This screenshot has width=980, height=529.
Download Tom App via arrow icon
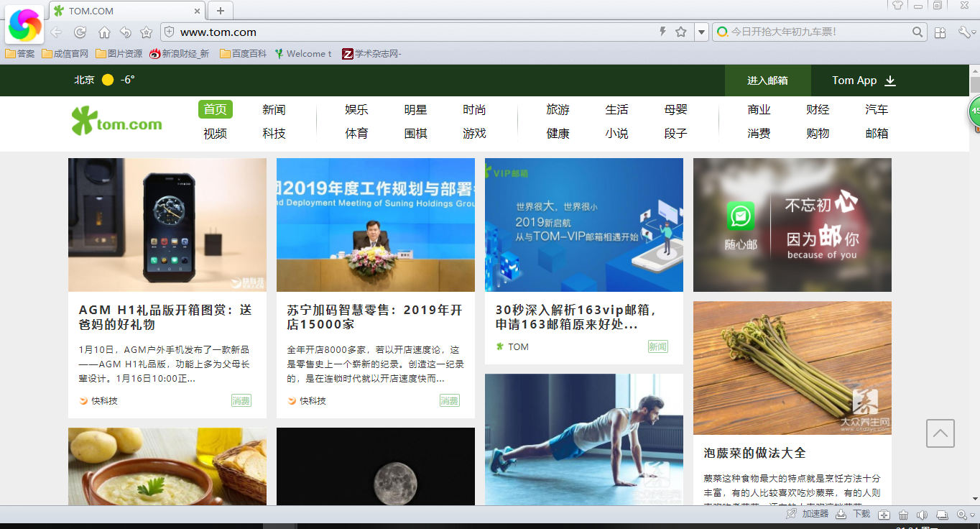890,80
